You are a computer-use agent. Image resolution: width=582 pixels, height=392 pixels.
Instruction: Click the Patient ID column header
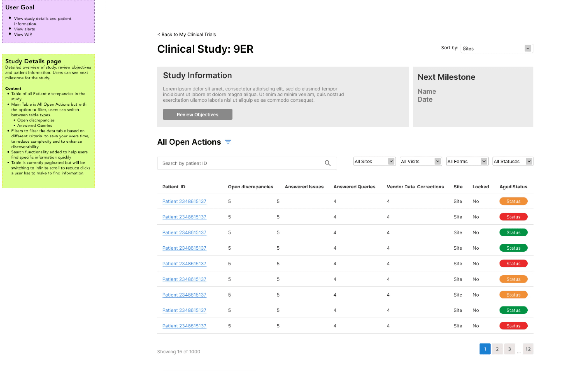174,187
